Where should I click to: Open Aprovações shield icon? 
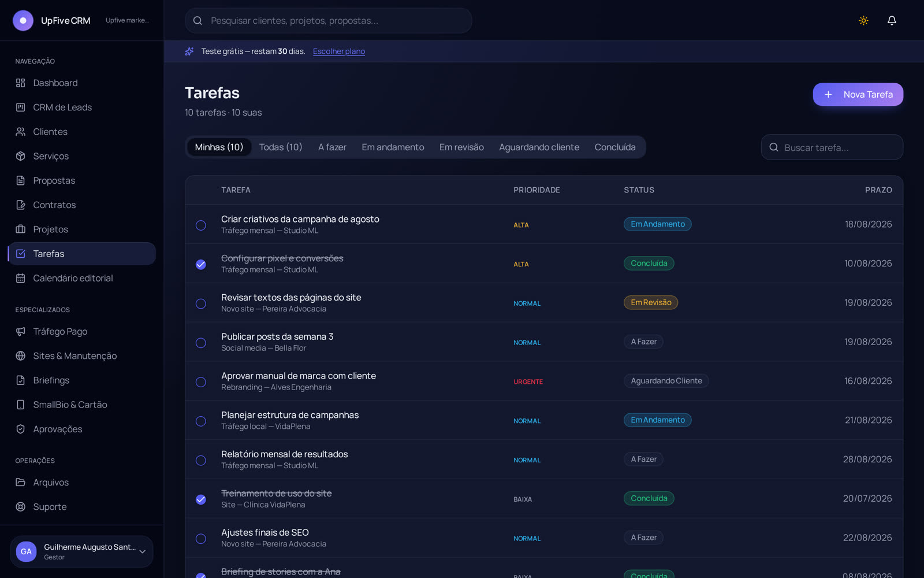pyautogui.click(x=21, y=429)
